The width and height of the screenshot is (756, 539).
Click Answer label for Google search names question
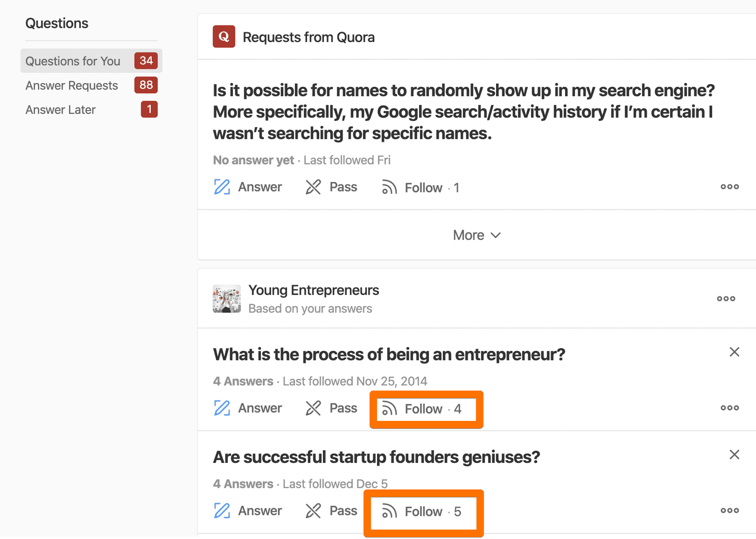point(260,187)
